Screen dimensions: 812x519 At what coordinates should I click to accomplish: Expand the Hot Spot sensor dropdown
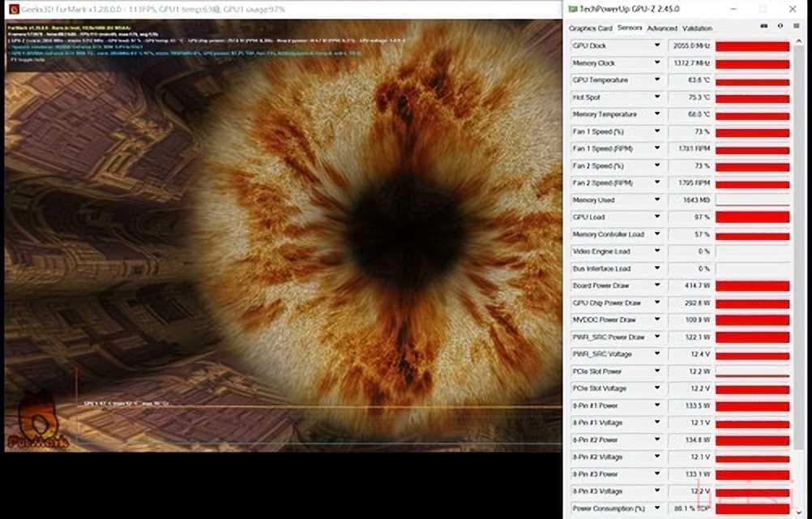coord(657,97)
